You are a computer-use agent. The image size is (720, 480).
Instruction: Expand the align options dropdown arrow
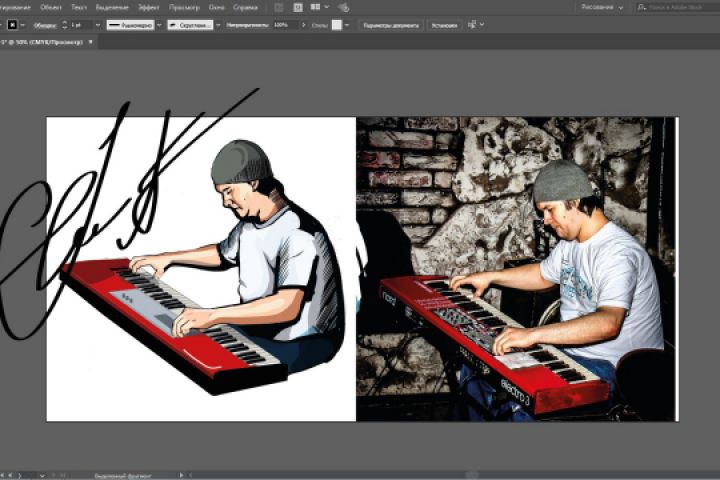[482, 25]
